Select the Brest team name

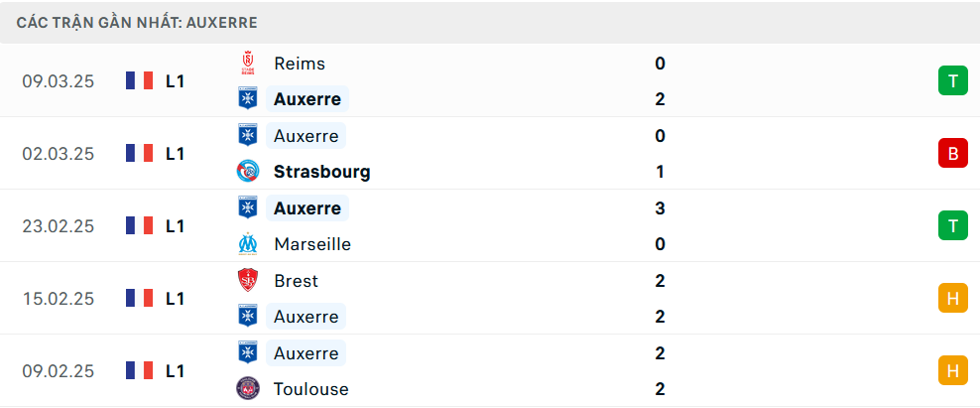tap(297, 281)
